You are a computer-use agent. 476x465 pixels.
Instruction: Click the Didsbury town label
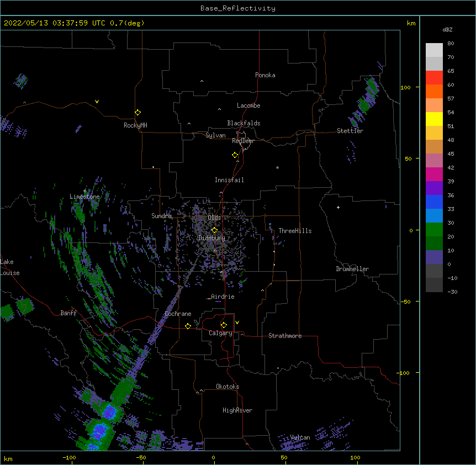211,238
